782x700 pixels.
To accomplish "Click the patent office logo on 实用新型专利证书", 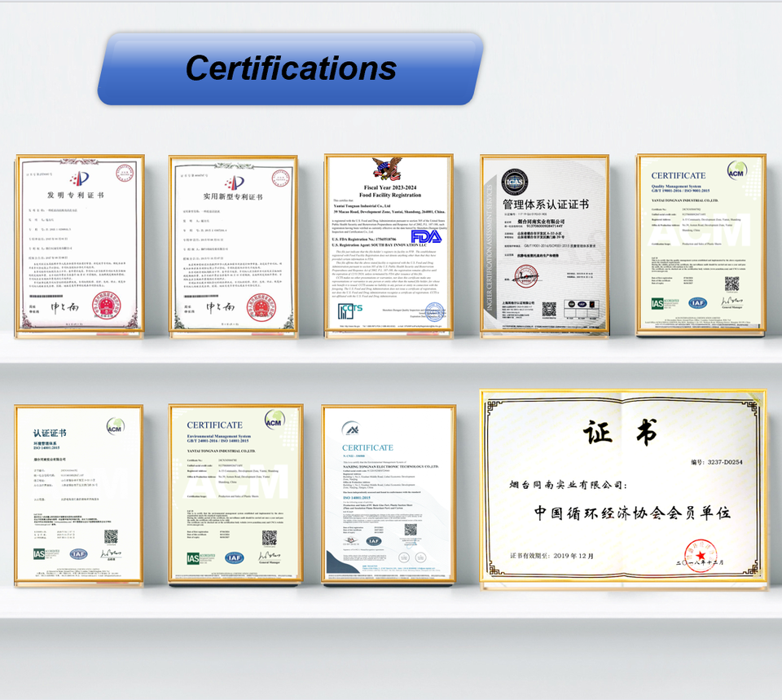I will pos(234,182).
